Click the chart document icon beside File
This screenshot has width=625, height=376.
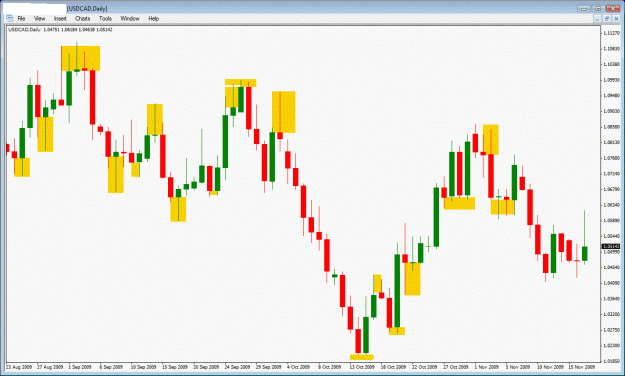pyautogui.click(x=10, y=18)
